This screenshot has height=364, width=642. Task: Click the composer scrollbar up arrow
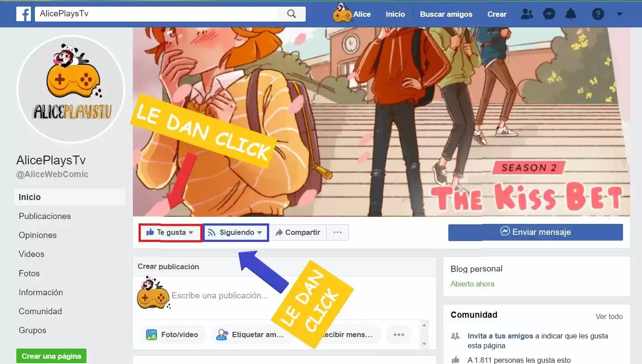click(x=424, y=325)
